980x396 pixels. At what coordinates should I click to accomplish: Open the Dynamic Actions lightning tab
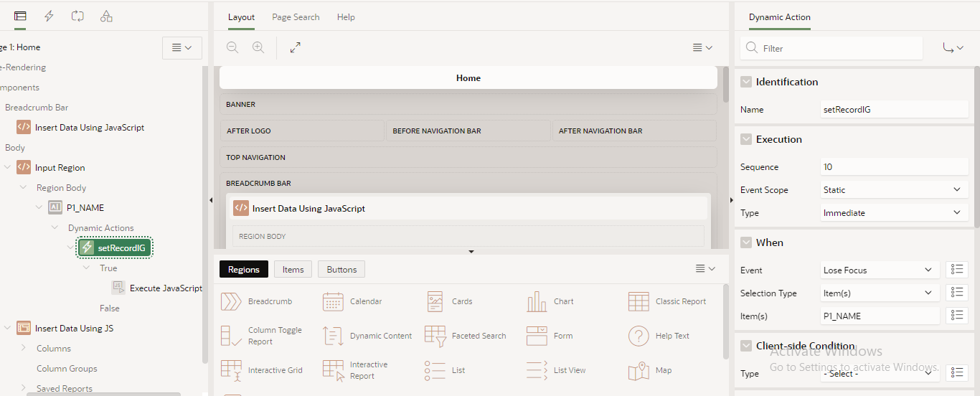(x=49, y=16)
